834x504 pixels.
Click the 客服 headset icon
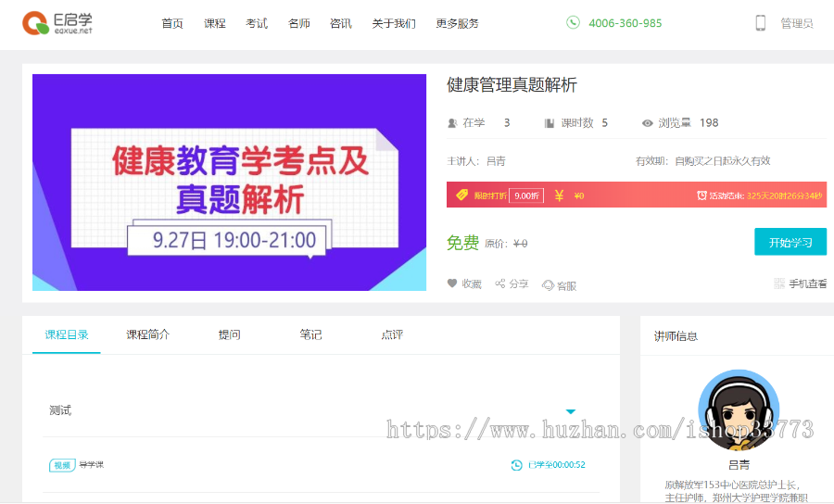(x=548, y=285)
